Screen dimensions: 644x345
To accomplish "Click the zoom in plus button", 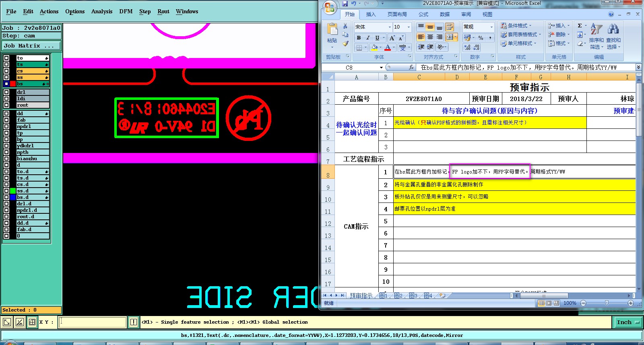I will (631, 303).
